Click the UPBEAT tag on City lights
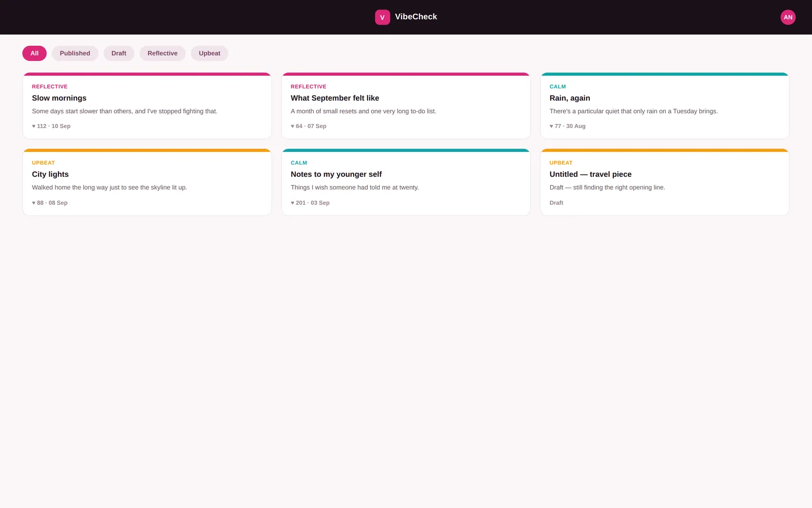This screenshot has height=508, width=812. click(x=43, y=163)
